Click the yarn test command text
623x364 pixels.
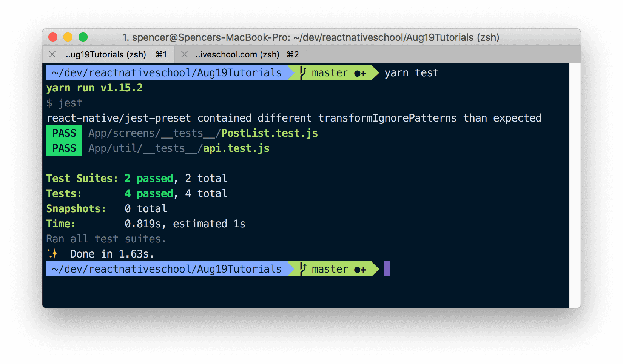411,72
